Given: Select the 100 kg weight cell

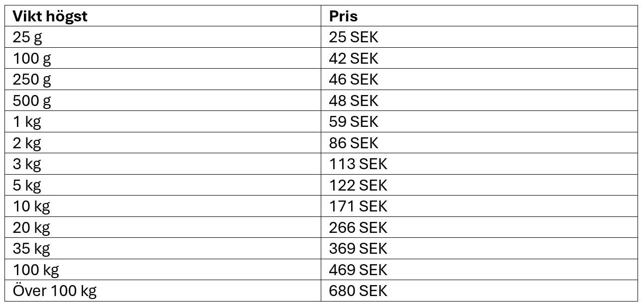Looking at the screenshot, I should 35,270.
